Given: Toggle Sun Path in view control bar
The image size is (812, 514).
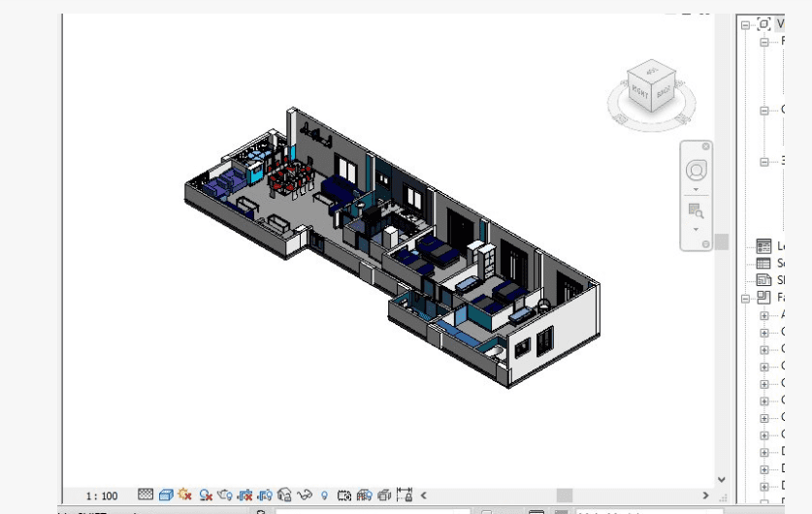Looking at the screenshot, I should [185, 496].
